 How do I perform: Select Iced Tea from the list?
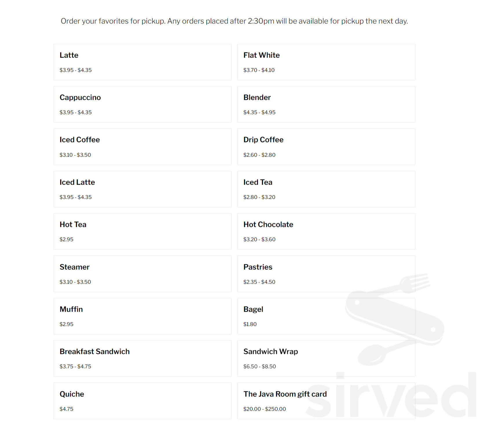tap(326, 189)
